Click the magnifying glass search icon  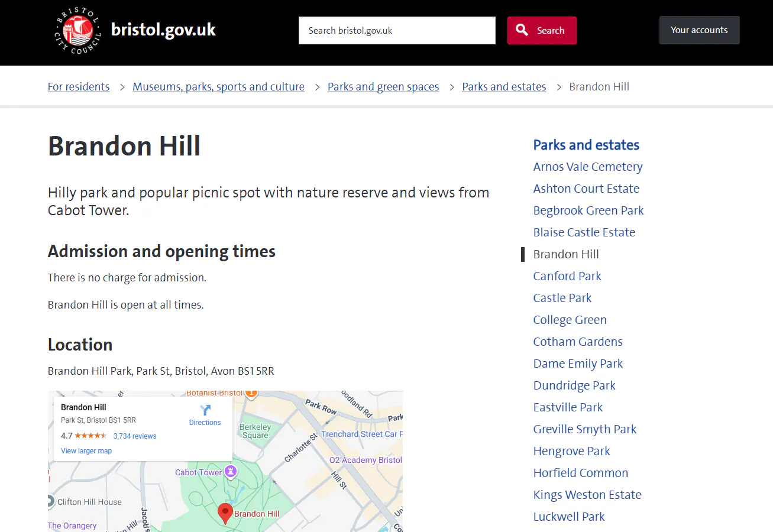coord(522,30)
